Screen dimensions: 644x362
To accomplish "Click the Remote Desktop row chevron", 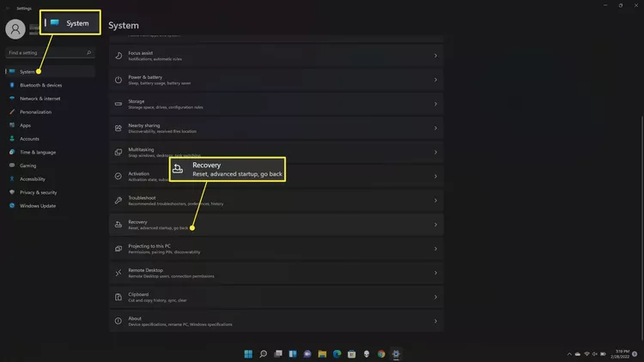I will [435, 273].
